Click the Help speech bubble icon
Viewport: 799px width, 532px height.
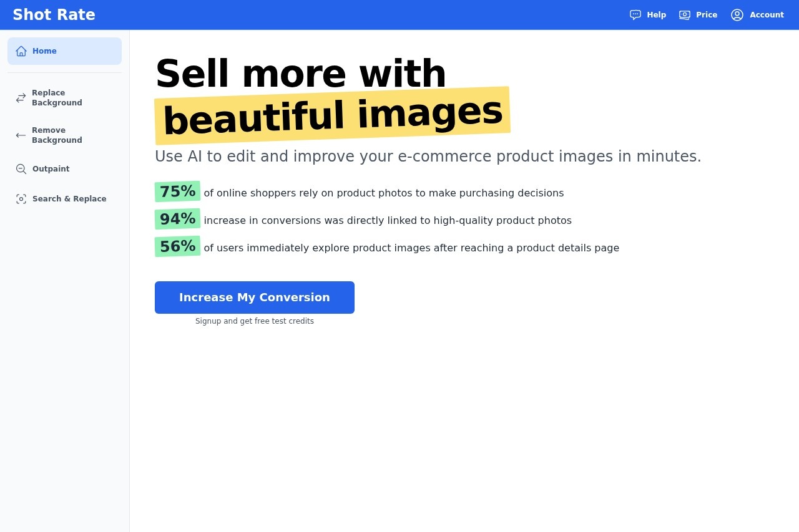point(635,15)
